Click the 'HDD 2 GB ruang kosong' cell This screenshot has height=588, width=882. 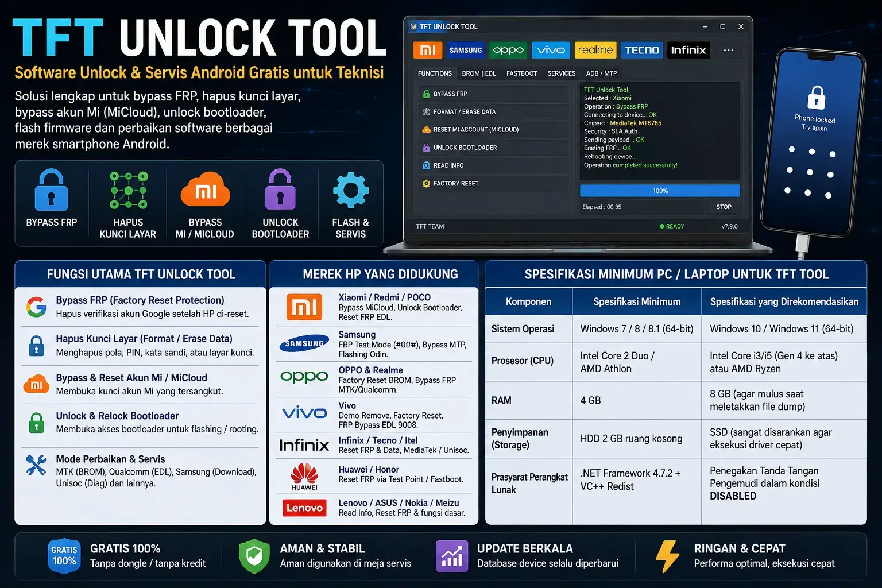click(637, 439)
